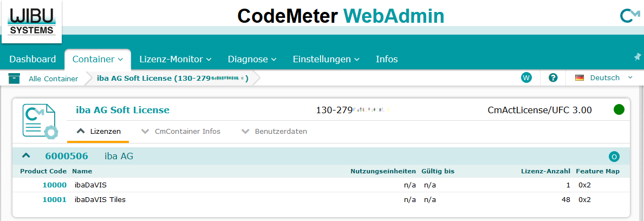Click iba AG Soft License breadcrumb
The height and width of the screenshot is (221, 644).
point(172,78)
